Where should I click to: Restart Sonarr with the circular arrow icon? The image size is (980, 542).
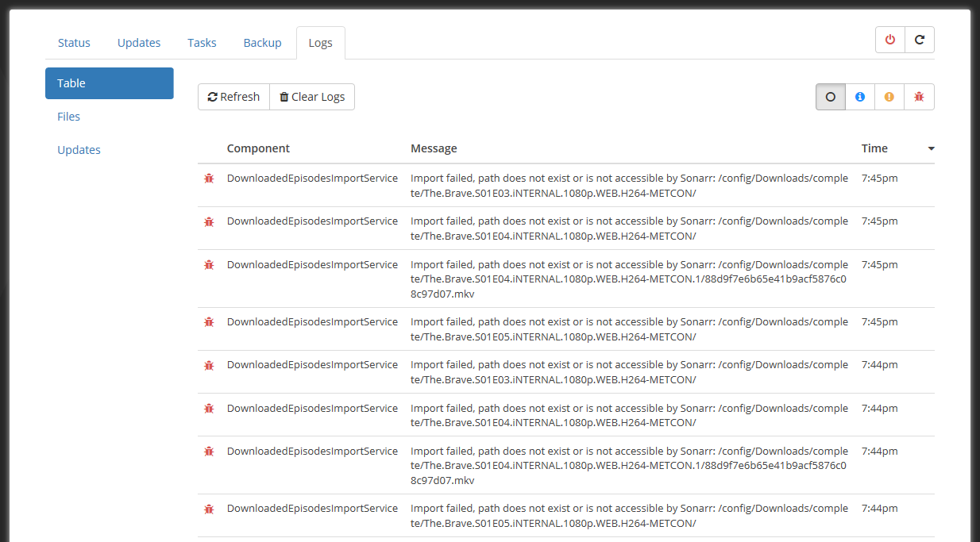(x=920, y=39)
